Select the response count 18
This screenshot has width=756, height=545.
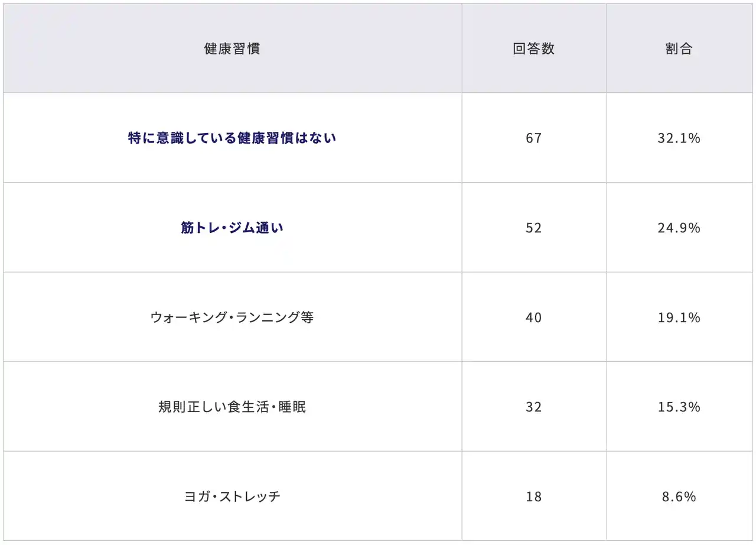[533, 497]
